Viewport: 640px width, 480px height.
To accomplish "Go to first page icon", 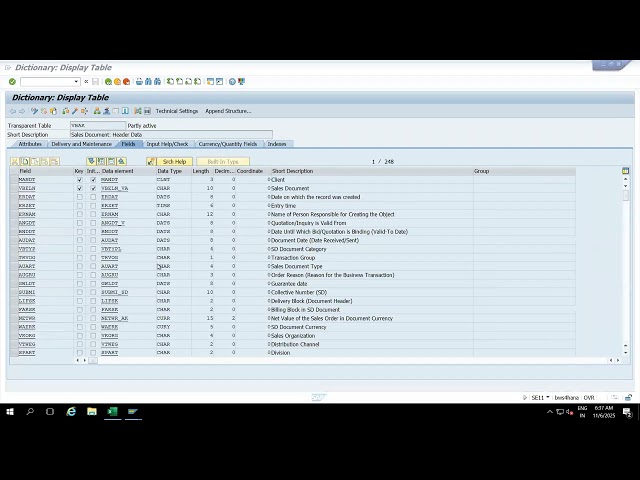I will [170, 82].
